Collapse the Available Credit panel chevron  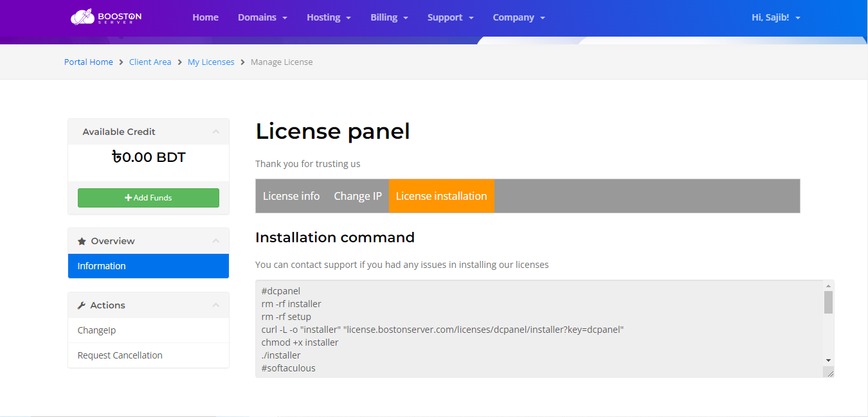tap(216, 132)
